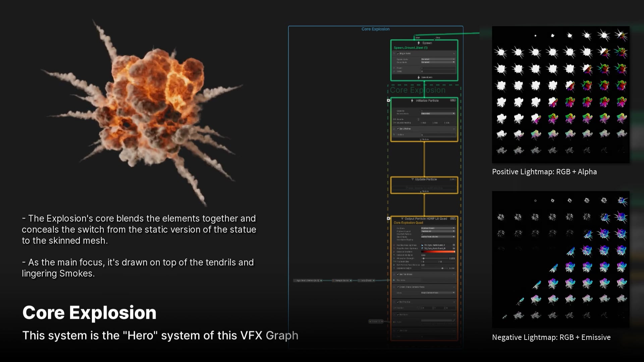This screenshot has height=362, width=644.
Task: Click the badge icon in the Output node's top-right corner
Action: pos(453,218)
